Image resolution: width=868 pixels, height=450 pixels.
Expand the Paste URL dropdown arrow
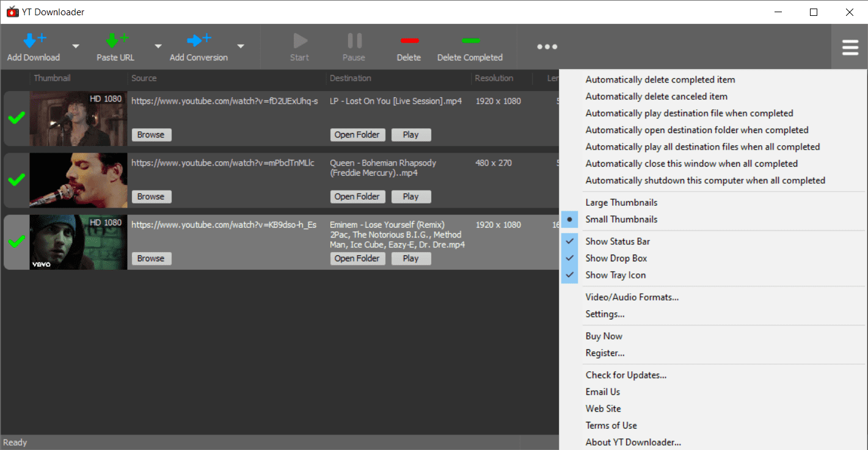pos(158,46)
